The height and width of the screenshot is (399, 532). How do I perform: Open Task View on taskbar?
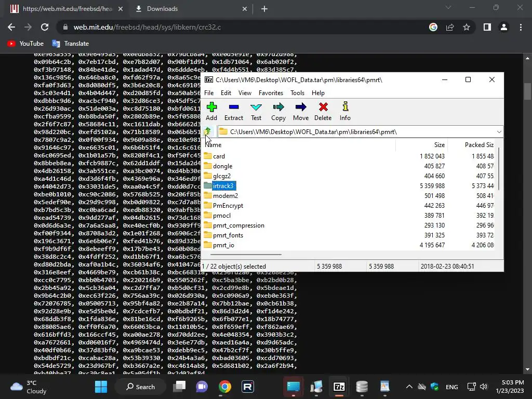tap(179, 387)
